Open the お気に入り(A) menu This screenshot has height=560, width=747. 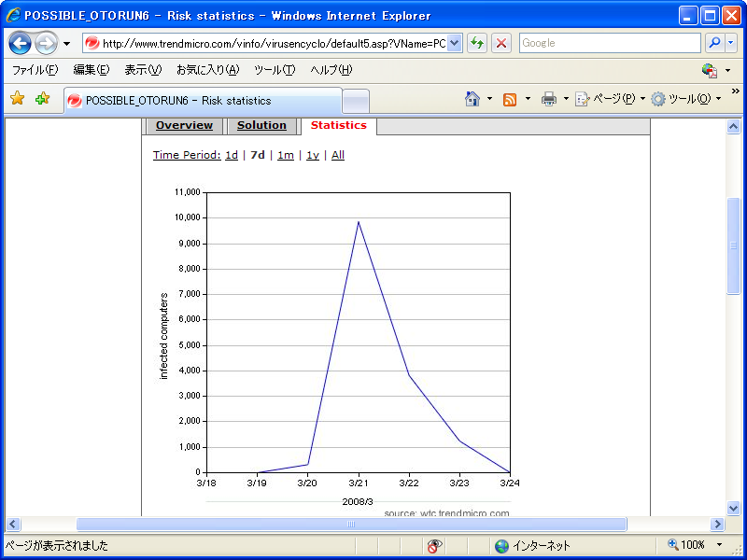(207, 71)
